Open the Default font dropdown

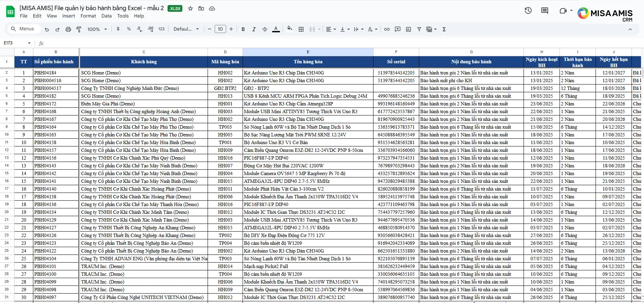coord(186,29)
